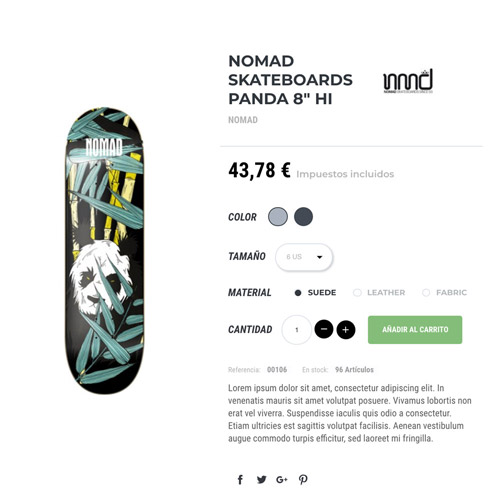Increase quantity with the plus button

[346, 330]
